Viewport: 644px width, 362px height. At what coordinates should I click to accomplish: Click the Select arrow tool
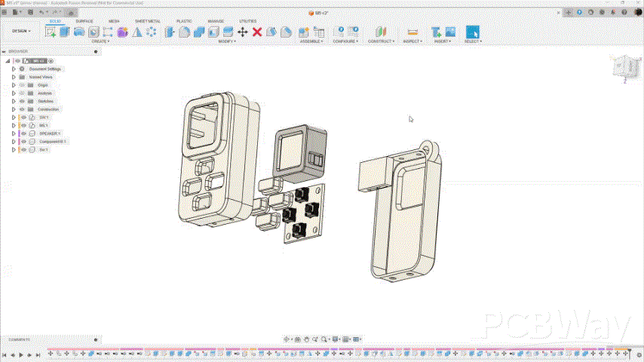point(472,32)
